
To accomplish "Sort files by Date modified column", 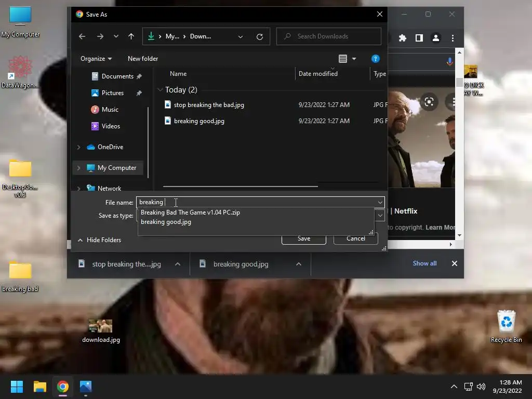I will (318, 74).
